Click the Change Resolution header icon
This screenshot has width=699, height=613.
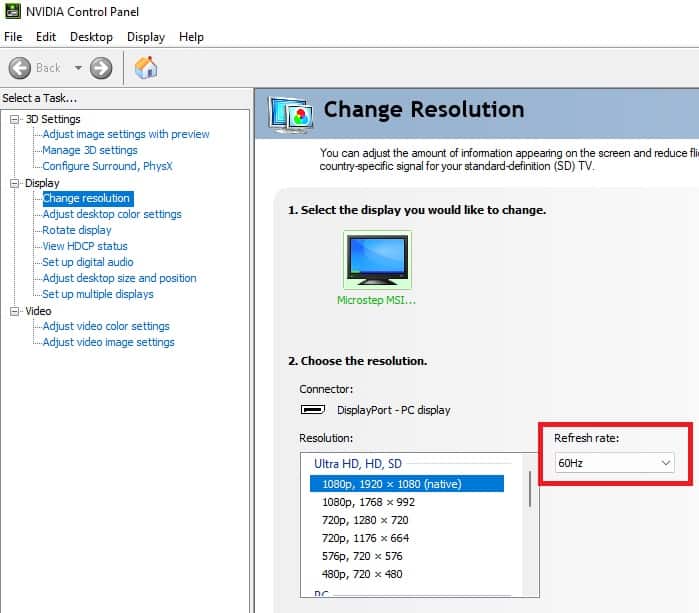290,114
